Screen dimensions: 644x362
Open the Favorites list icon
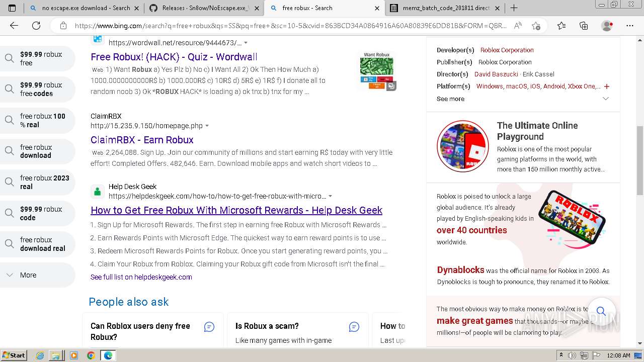coord(561,26)
